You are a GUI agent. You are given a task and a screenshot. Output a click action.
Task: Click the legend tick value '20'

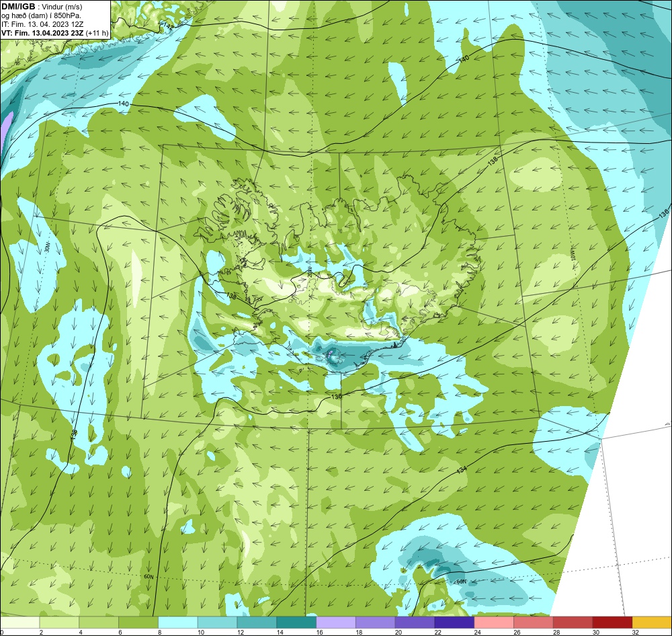398,632
